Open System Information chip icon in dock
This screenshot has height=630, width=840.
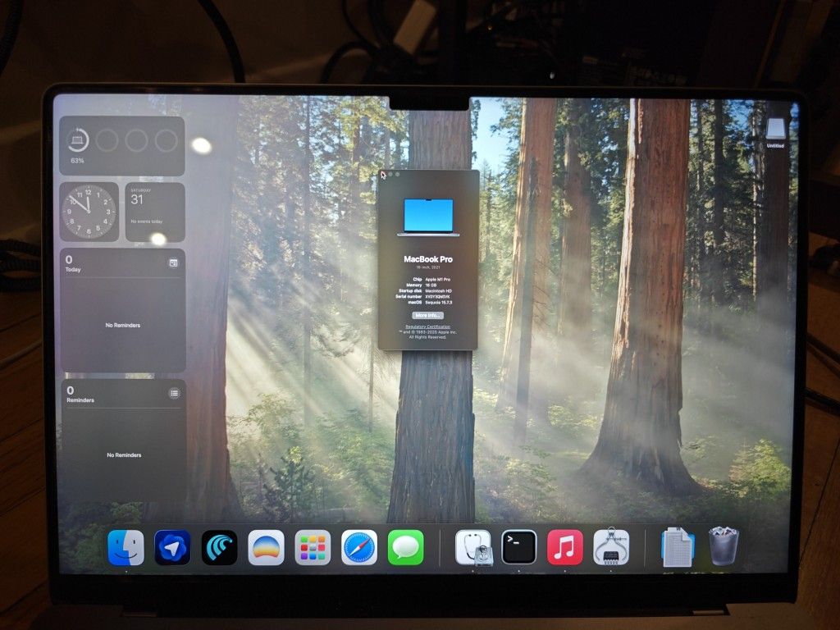[611, 547]
